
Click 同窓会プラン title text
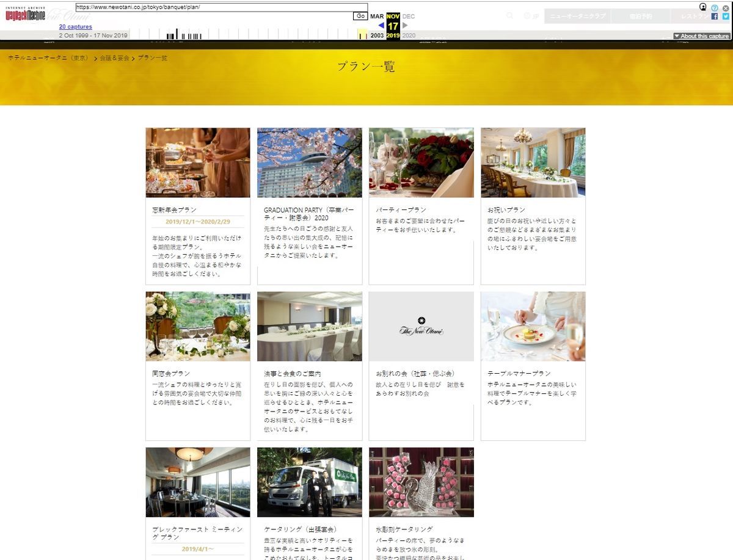(171, 373)
